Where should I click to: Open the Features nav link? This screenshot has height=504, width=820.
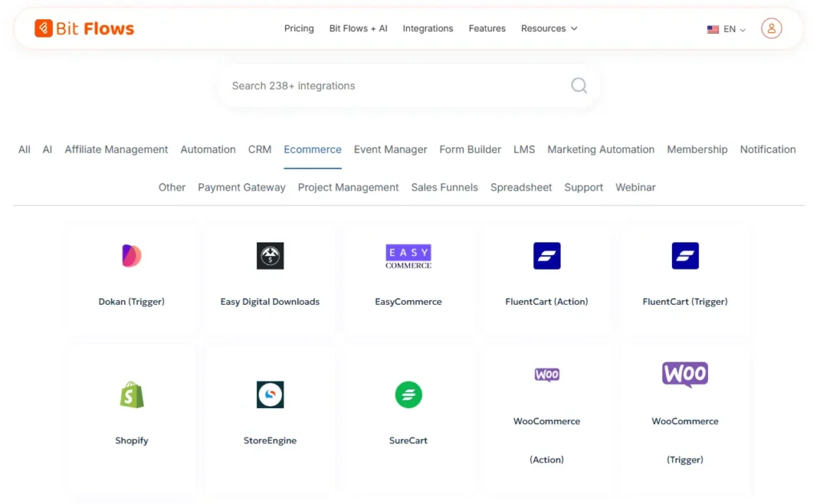tap(487, 28)
